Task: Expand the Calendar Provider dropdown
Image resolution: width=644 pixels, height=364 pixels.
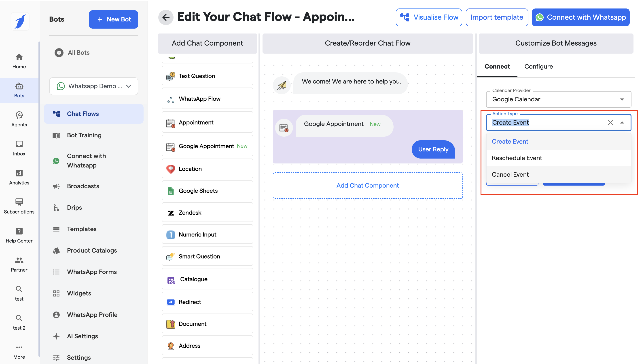Action: point(622,99)
